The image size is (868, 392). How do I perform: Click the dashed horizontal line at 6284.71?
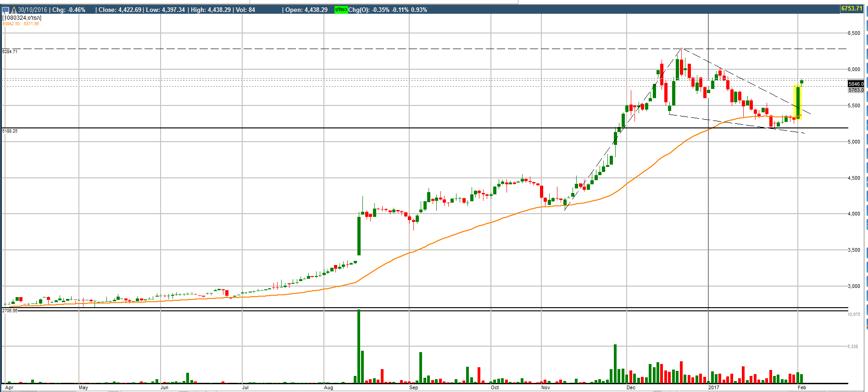(x=424, y=49)
